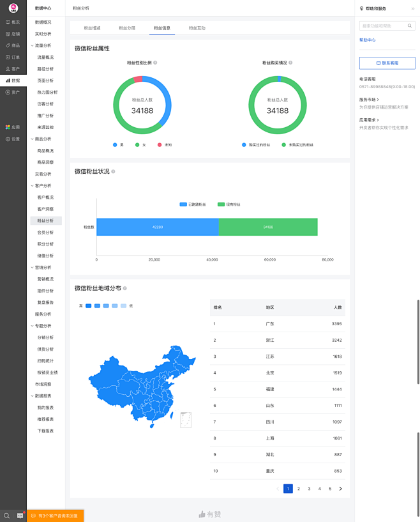Collapse the 流量分析 menu group
Image resolution: width=420 pixels, height=522 pixels.
(32, 45)
